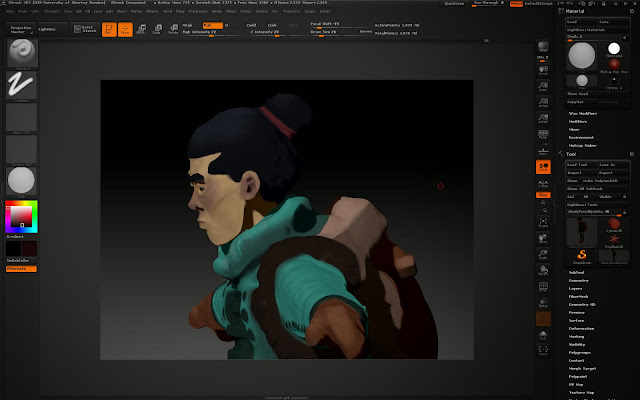Expand the Geometry section
The image size is (640, 400).
(x=578, y=280)
